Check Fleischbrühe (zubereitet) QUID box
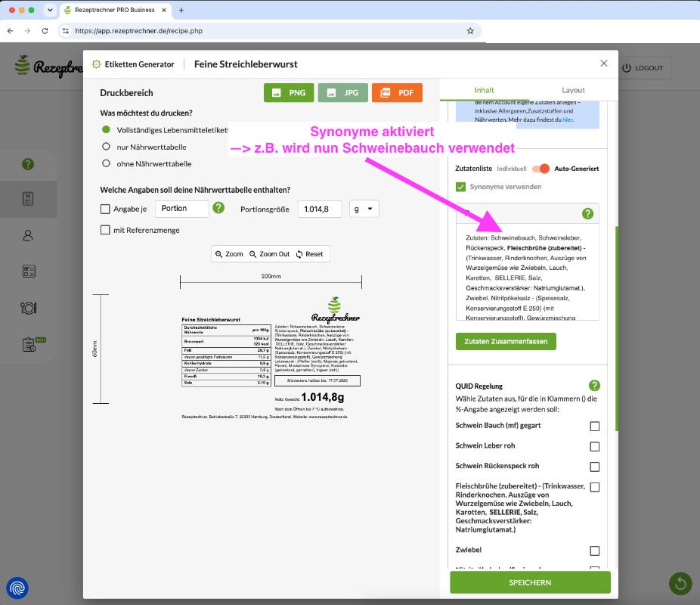The width and height of the screenshot is (700, 605). click(595, 487)
